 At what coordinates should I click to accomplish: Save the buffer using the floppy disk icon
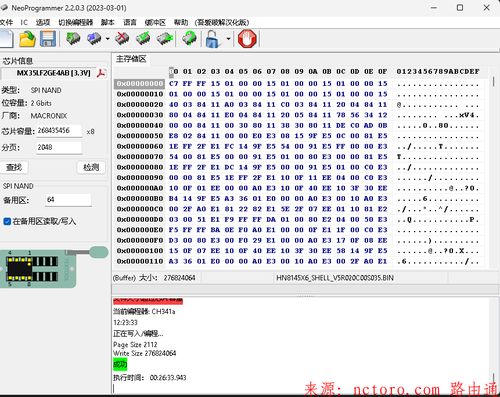pyautogui.click(x=48, y=39)
